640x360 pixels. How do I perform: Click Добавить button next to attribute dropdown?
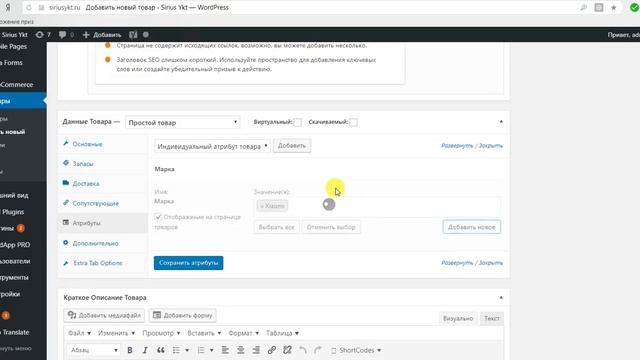coord(292,146)
